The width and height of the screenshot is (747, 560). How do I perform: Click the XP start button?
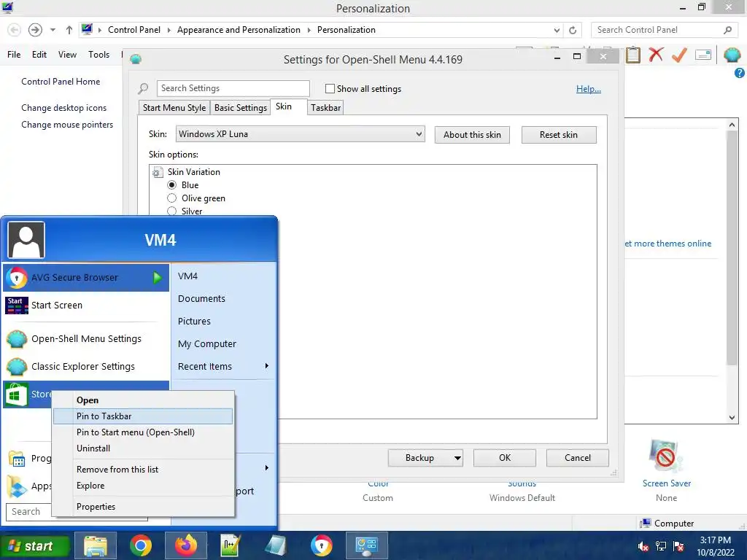[35, 546]
